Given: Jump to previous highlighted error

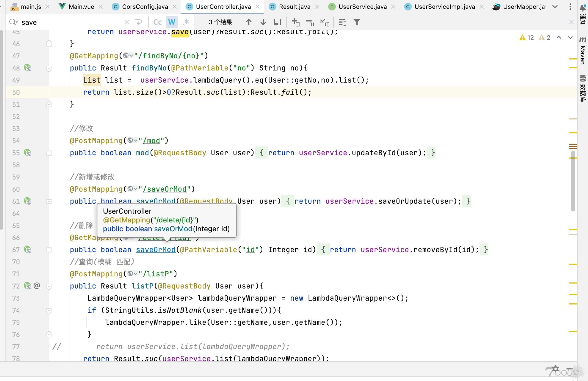Looking at the screenshot, I should click(x=559, y=37).
